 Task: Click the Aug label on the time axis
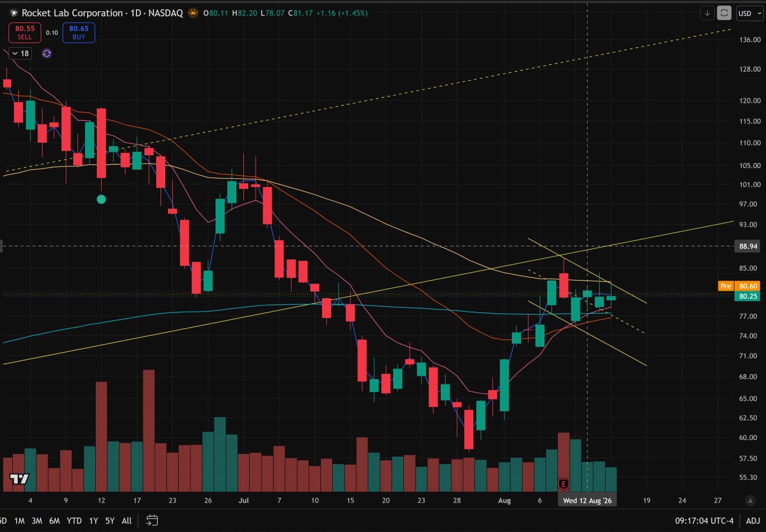pos(504,501)
